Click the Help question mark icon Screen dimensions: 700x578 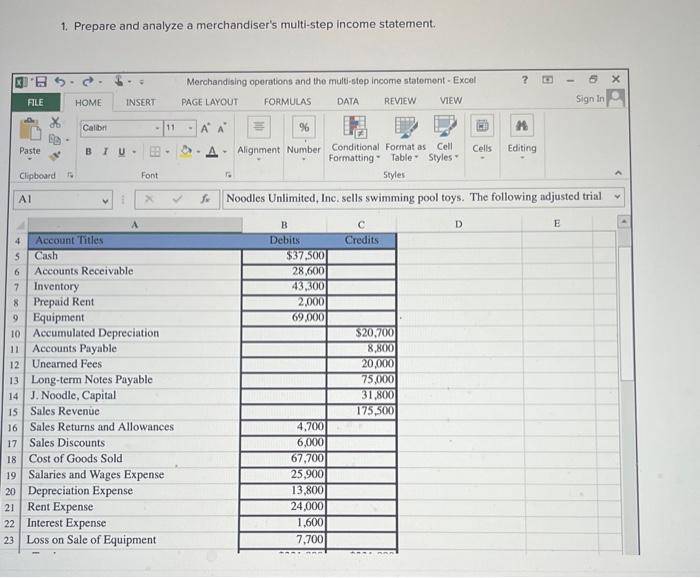pyautogui.click(x=525, y=80)
